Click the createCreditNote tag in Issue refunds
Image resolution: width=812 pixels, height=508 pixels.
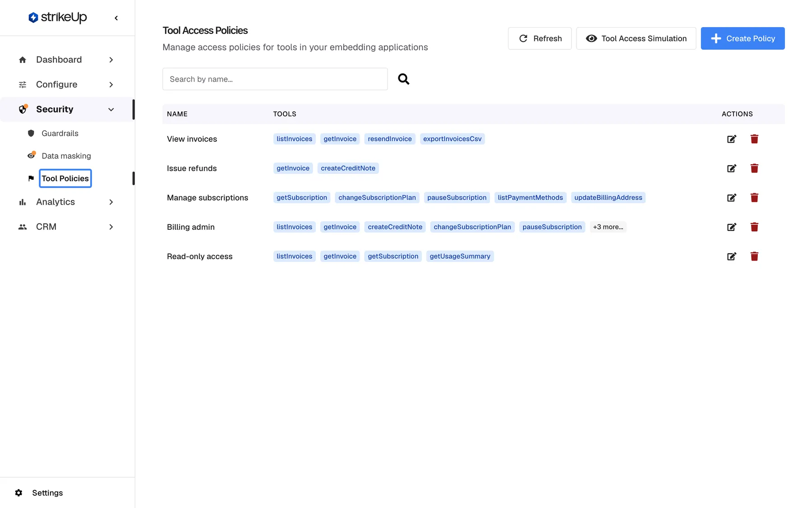coord(348,168)
